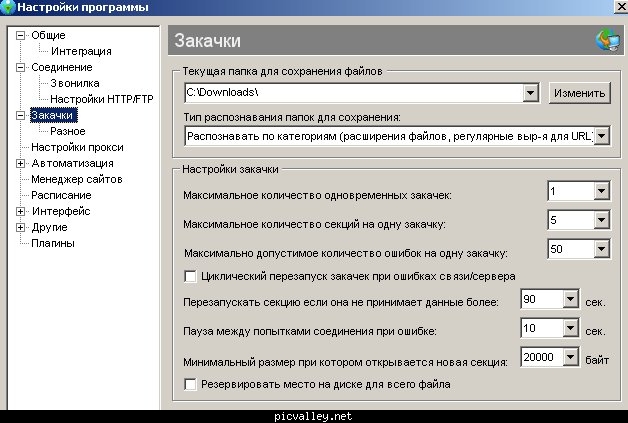The image size is (628, 423).
Task: Click the program icon in title bar
Action: (x=8, y=8)
